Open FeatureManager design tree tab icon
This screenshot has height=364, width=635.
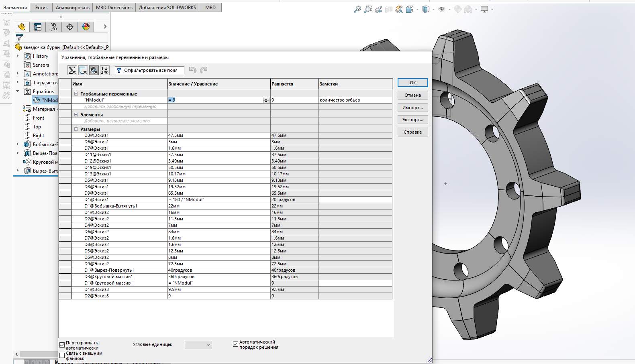(x=22, y=27)
